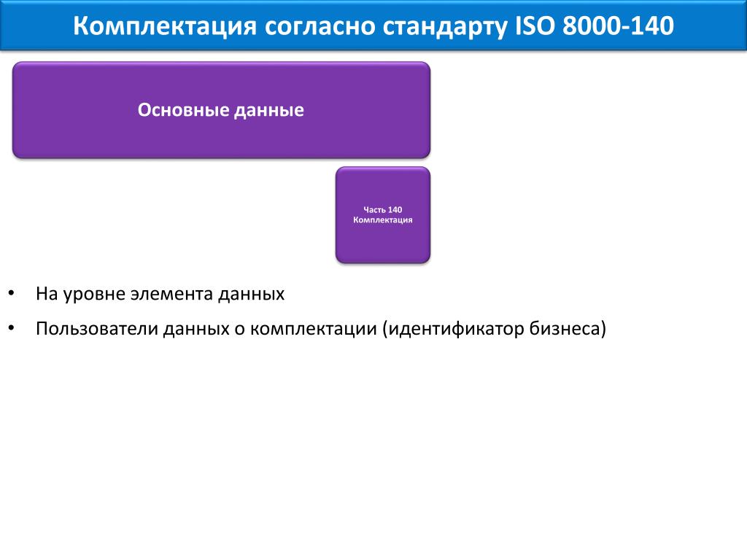Click the bullet text 'На уровне элемента данных'
The height and width of the screenshot is (560, 747).
click(x=160, y=294)
